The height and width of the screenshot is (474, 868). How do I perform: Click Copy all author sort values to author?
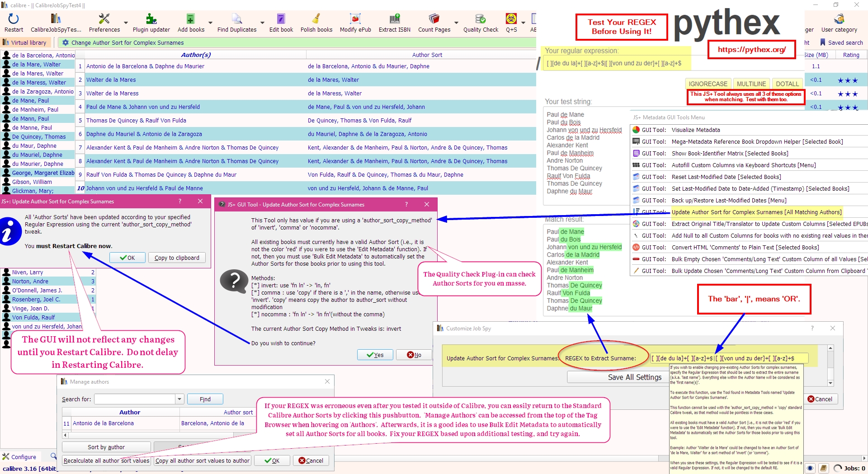(202, 460)
